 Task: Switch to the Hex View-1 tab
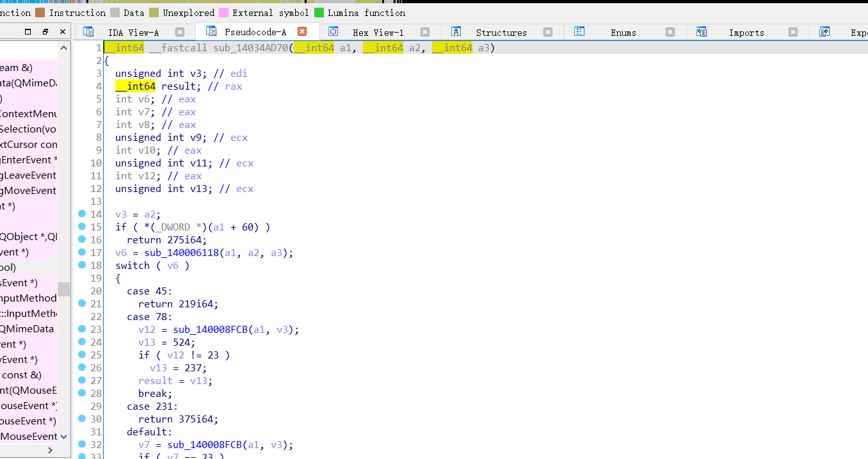click(x=378, y=32)
